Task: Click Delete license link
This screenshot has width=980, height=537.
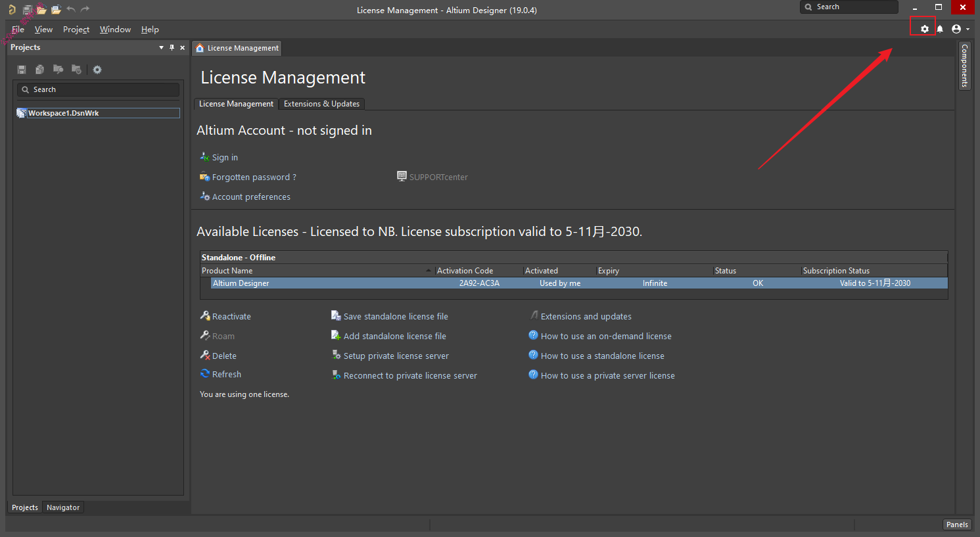Action: pyautogui.click(x=224, y=356)
